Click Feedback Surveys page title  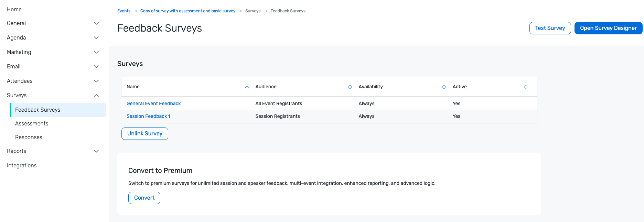click(x=160, y=28)
